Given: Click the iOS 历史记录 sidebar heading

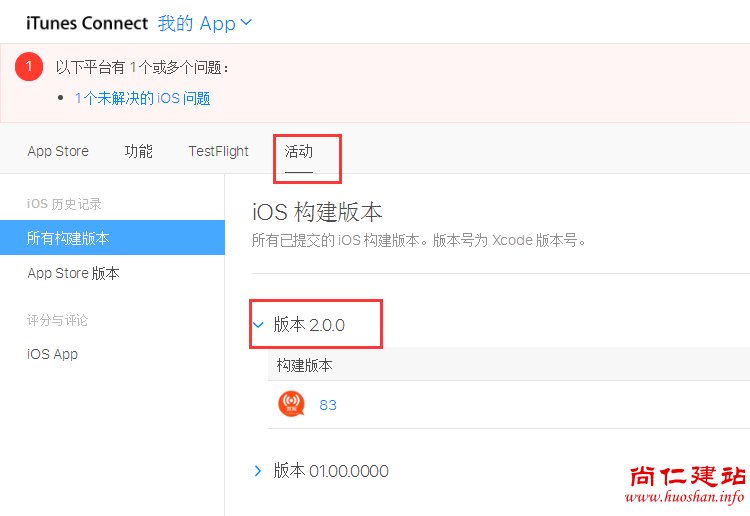Looking at the screenshot, I should click(x=64, y=204).
